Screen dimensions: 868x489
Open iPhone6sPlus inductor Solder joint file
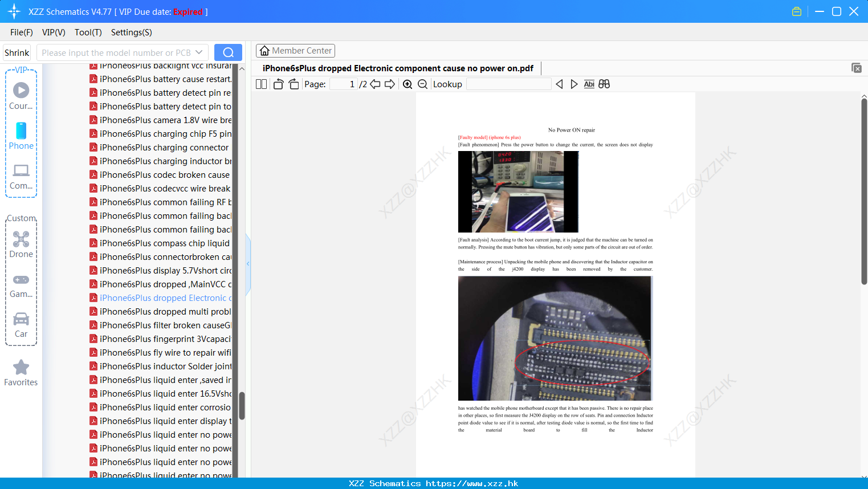tap(160, 366)
